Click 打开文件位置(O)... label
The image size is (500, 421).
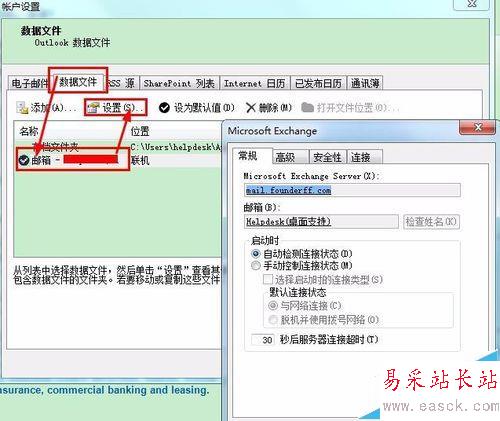(358, 108)
